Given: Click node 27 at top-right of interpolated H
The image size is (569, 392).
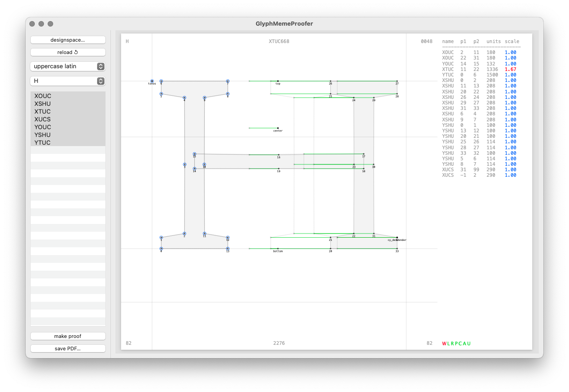Looking at the screenshot, I should (397, 81).
